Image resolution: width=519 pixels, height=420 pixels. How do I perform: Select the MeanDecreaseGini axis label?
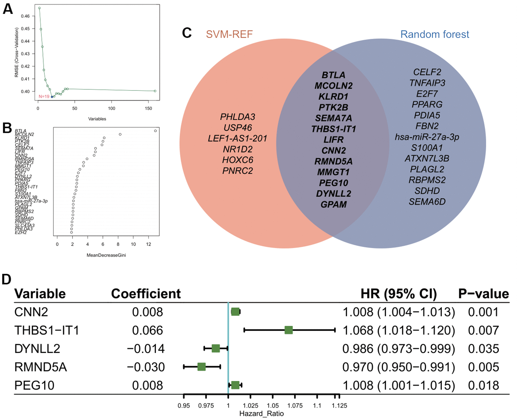pos(106,255)
